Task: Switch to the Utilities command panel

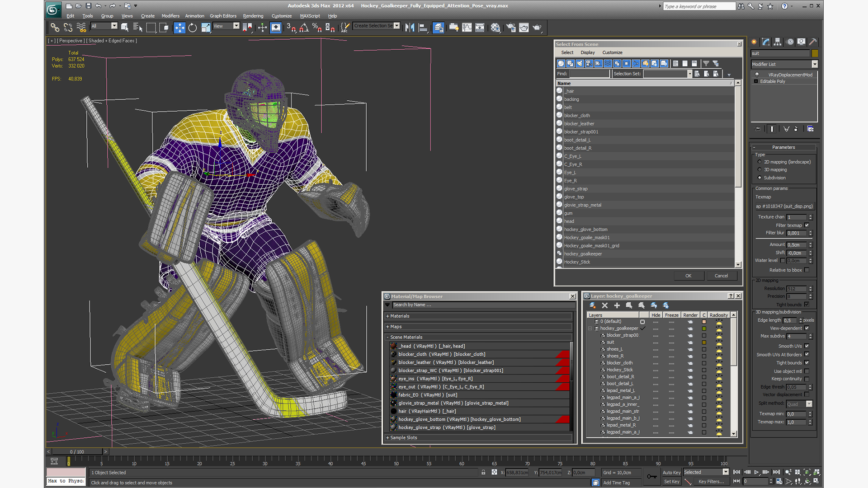Action: 813,42
